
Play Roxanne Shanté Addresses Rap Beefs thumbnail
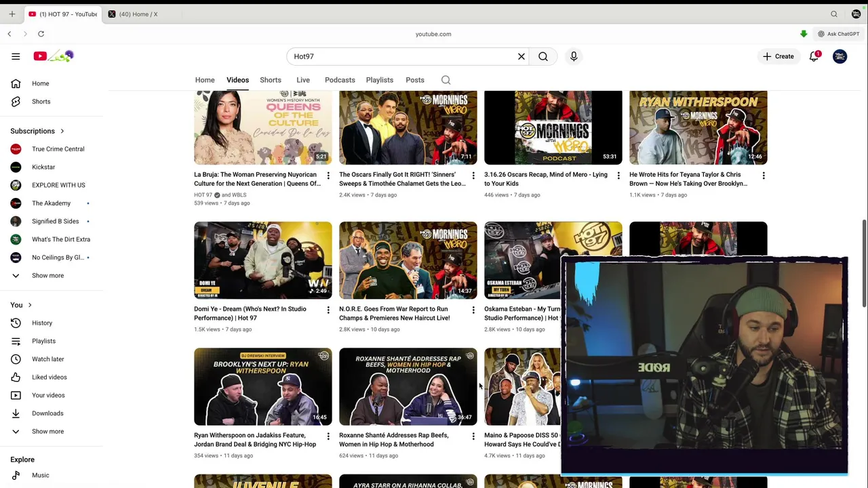coord(408,387)
